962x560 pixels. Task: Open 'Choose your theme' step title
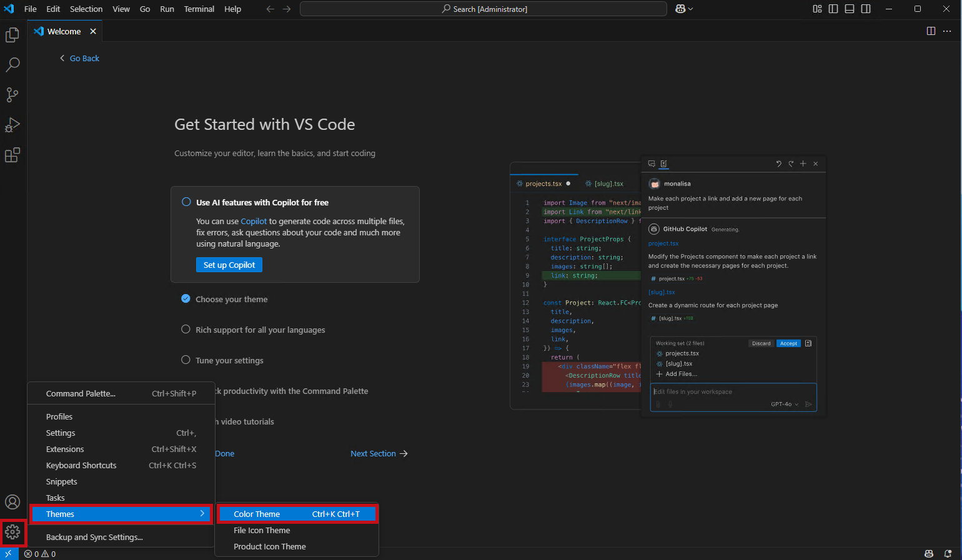[x=232, y=299]
